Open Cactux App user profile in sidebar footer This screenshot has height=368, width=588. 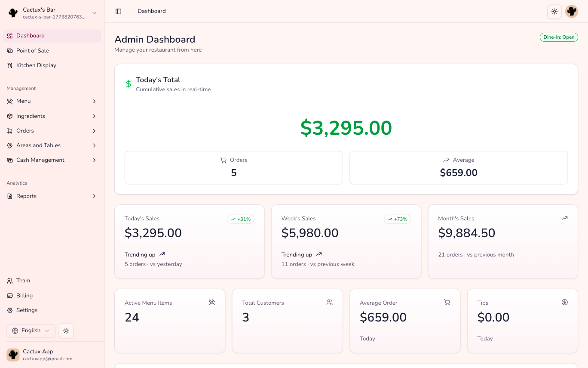52,355
